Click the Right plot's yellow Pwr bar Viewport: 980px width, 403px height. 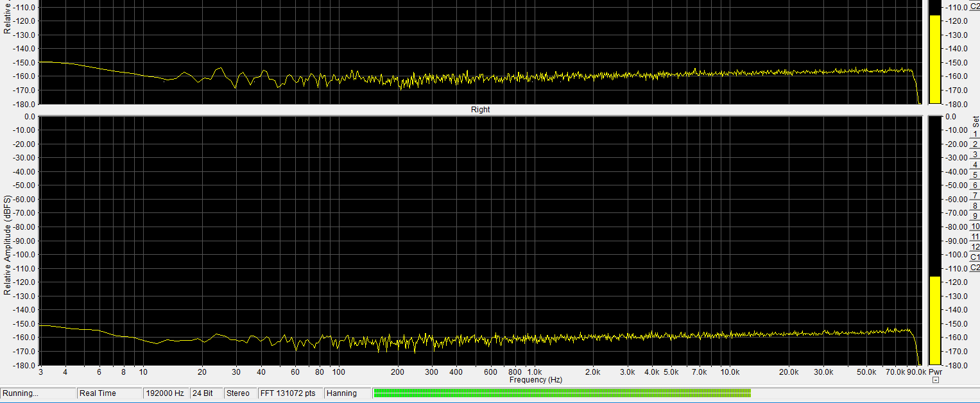click(935, 321)
